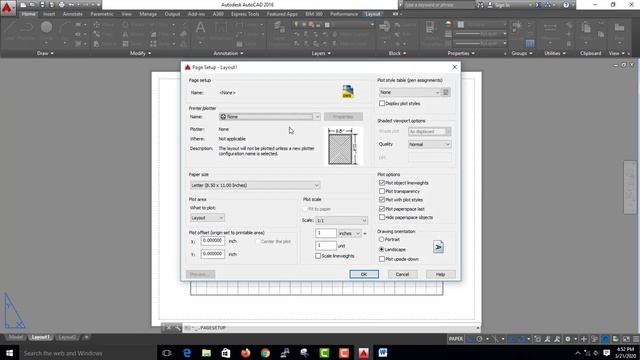Click the plot style table editor button
Viewport: 640px width, 360px height.
(x=446, y=92)
